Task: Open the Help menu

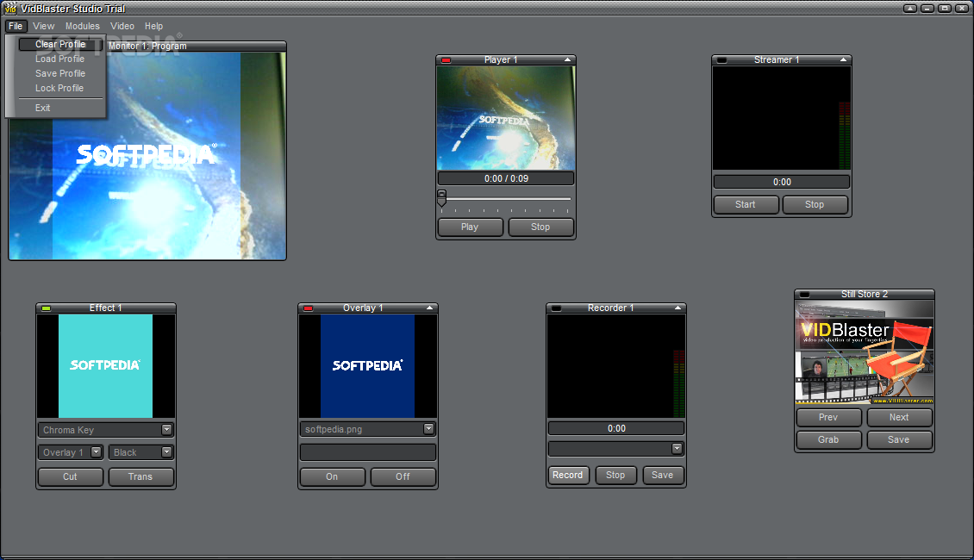Action: [x=154, y=26]
